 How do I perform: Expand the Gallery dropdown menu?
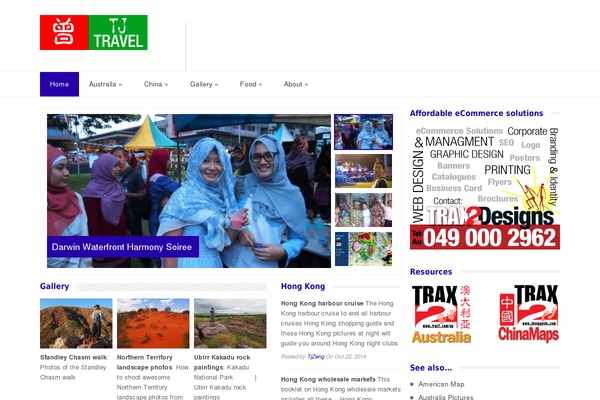tap(204, 84)
